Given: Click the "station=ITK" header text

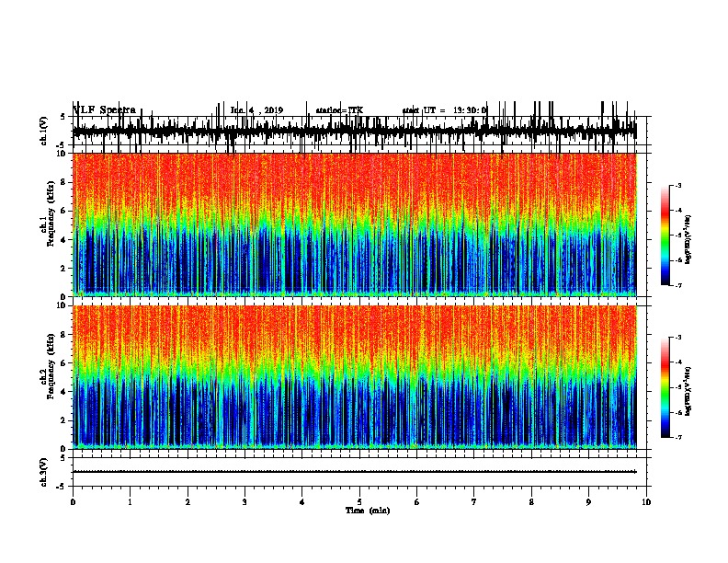Looking at the screenshot, I should coord(339,110).
